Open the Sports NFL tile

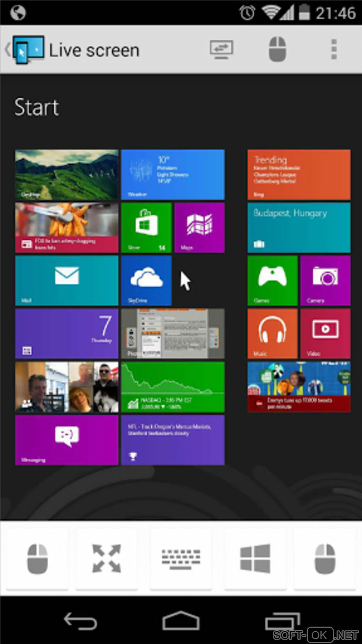tap(173, 440)
